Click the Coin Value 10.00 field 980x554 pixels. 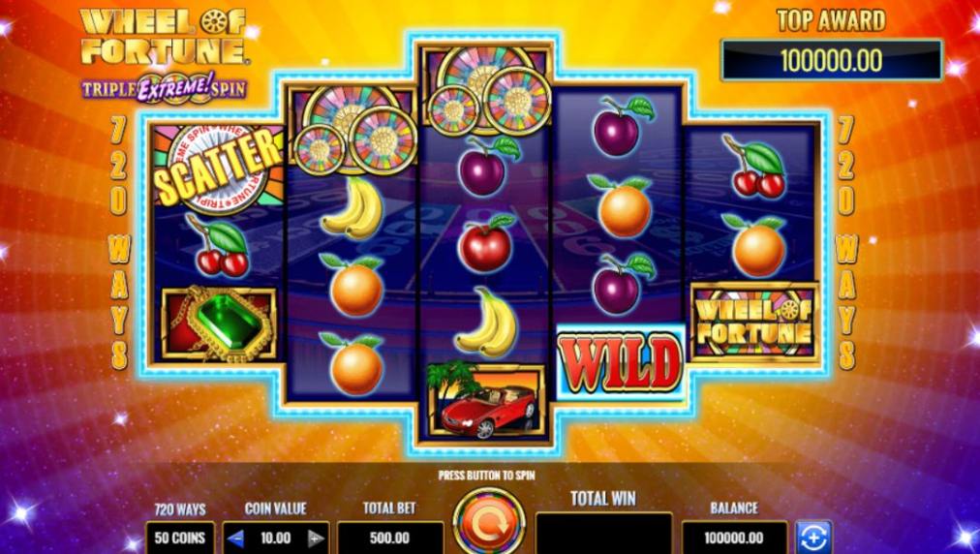(276, 538)
